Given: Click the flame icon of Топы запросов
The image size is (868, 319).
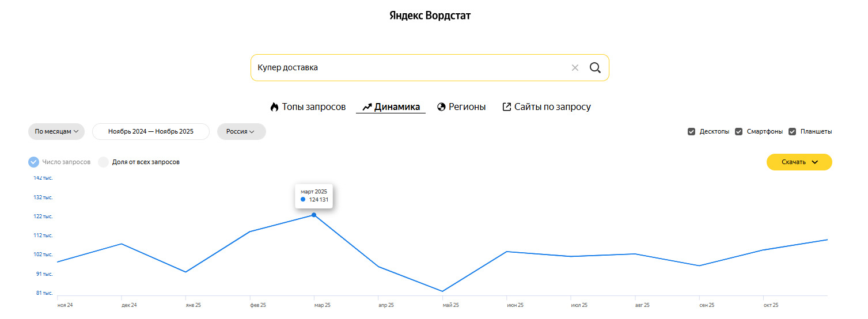Looking at the screenshot, I should (x=274, y=107).
